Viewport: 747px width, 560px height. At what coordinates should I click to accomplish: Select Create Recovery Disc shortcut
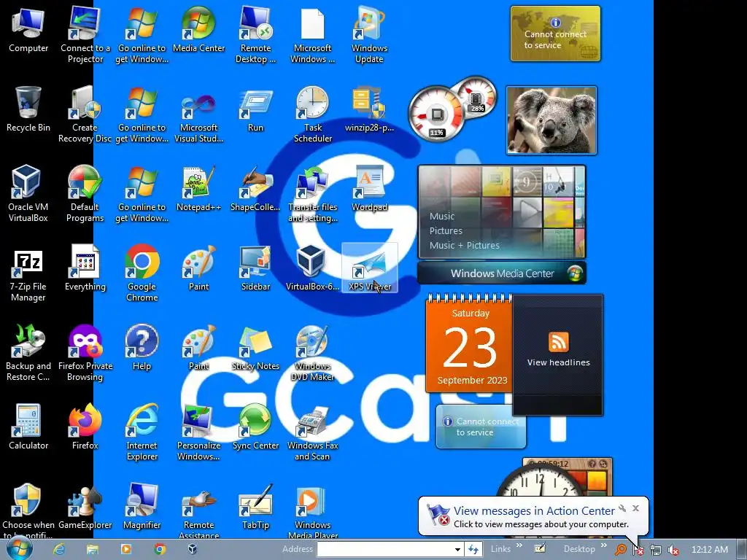[x=85, y=114]
